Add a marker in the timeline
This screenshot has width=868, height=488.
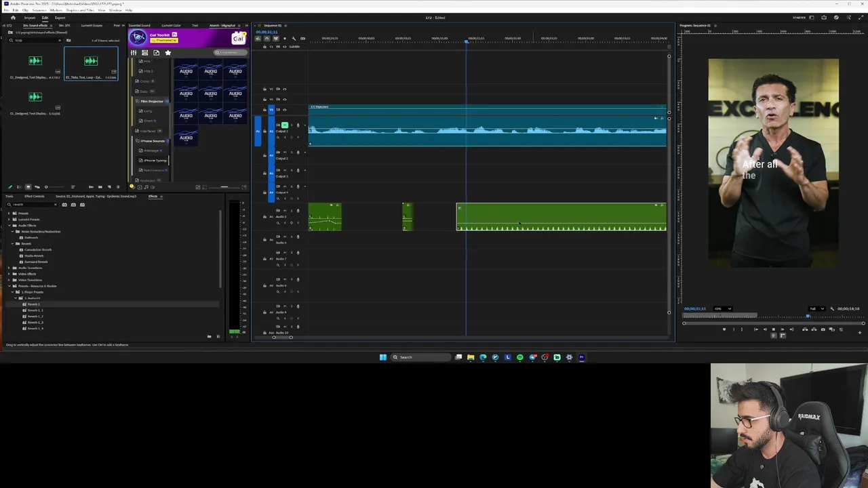click(x=285, y=39)
